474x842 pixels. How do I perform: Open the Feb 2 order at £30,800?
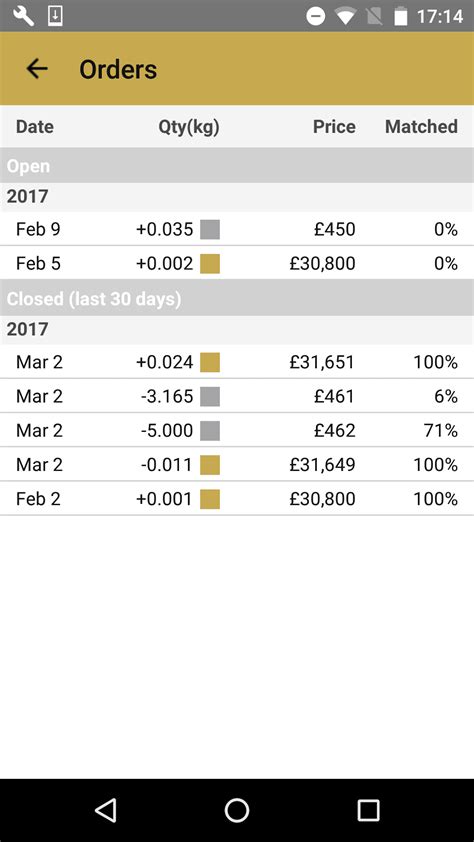[x=237, y=499]
